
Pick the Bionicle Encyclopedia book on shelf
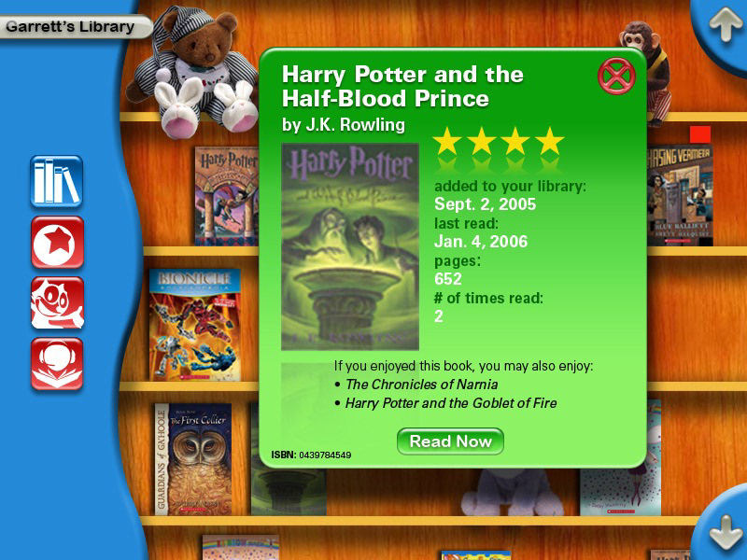[x=195, y=325]
